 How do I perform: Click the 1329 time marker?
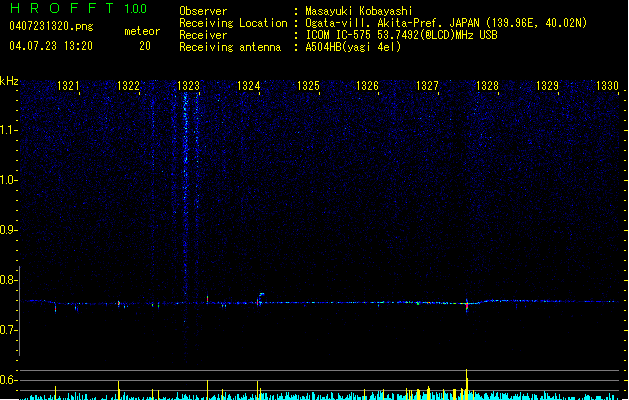[x=547, y=86]
